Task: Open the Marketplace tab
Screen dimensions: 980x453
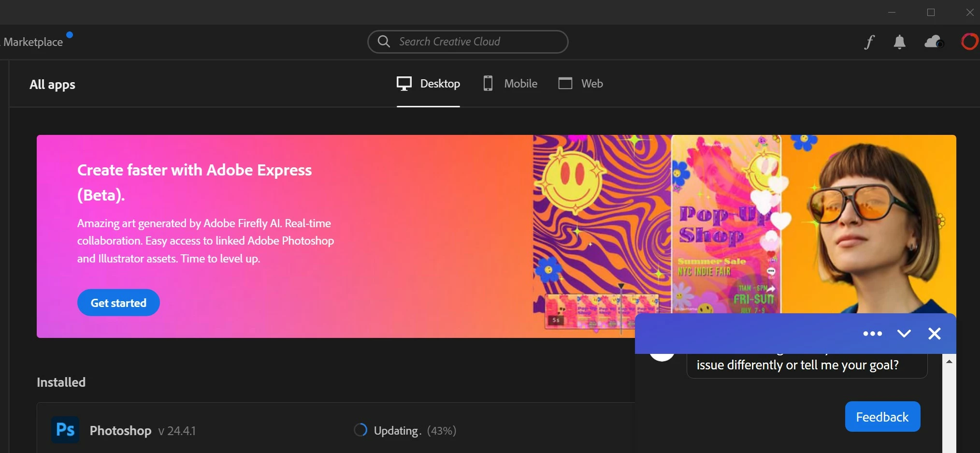Action: (x=33, y=42)
